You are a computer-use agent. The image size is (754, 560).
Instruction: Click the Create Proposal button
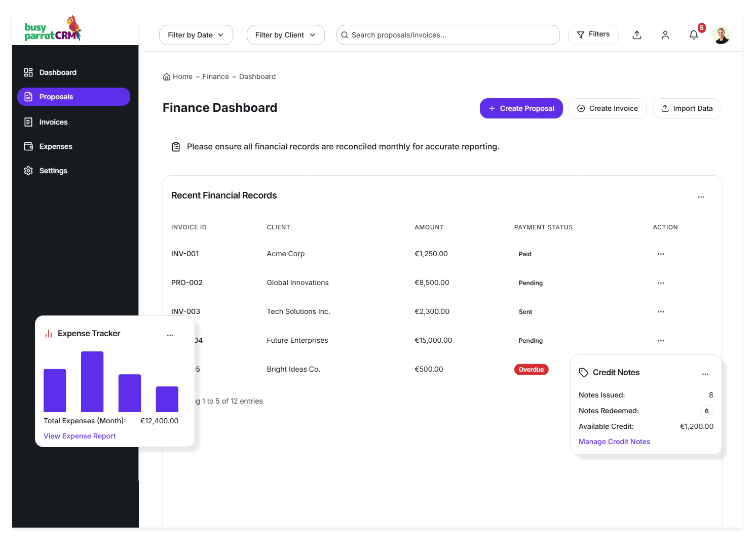click(521, 108)
